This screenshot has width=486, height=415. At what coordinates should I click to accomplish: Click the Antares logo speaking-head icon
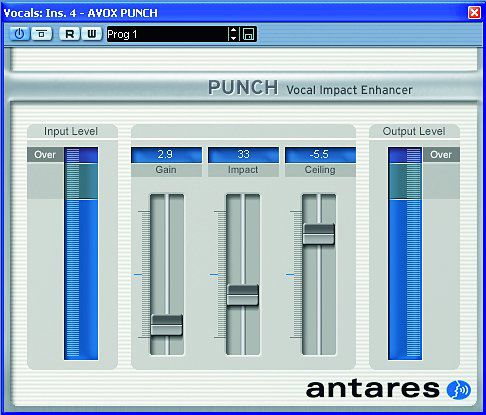click(x=459, y=389)
